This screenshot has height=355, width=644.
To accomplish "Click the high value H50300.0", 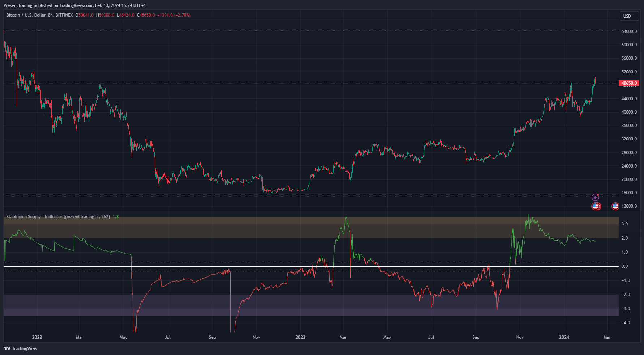I will click(x=105, y=15).
